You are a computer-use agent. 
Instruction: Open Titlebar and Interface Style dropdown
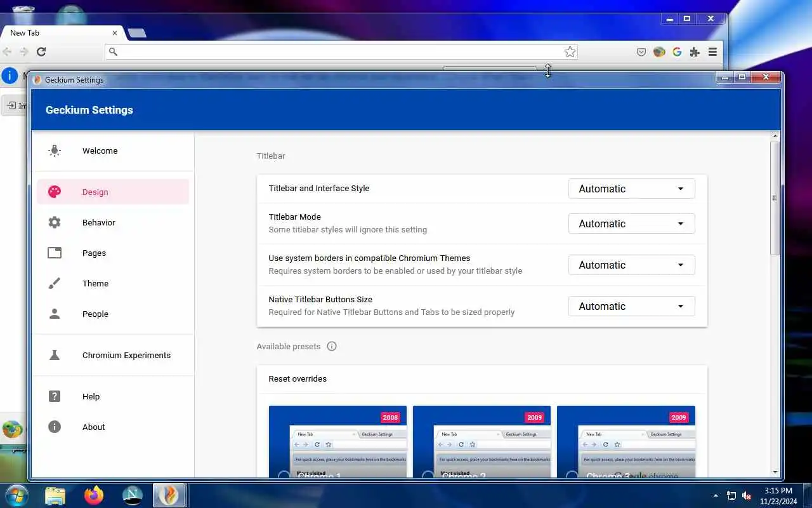click(631, 189)
